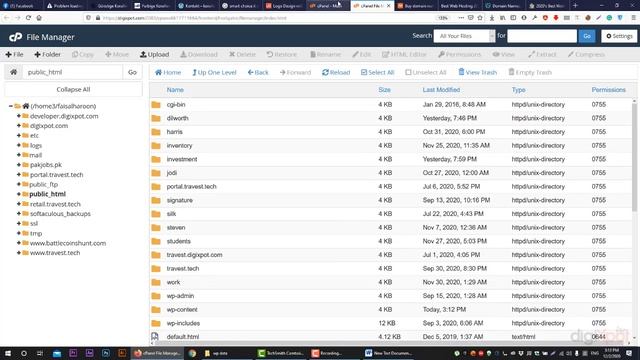Click the public_html path input field
The image size is (640, 360).
[73, 72]
